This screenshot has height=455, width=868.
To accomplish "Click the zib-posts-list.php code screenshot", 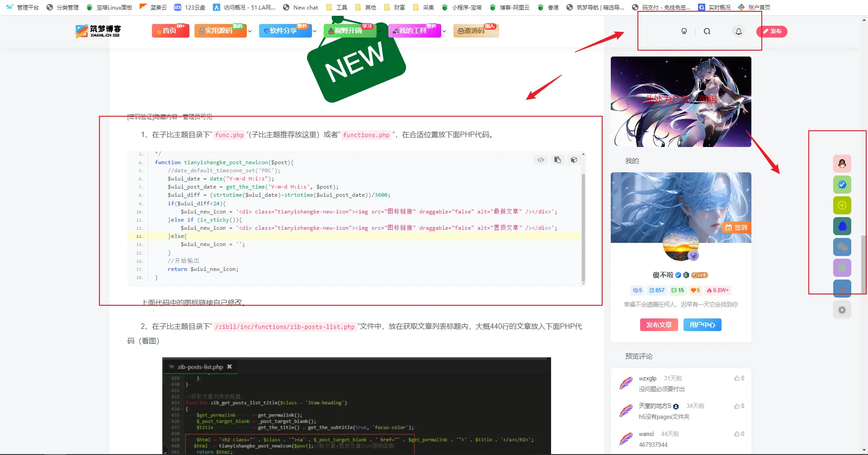I will point(357,406).
